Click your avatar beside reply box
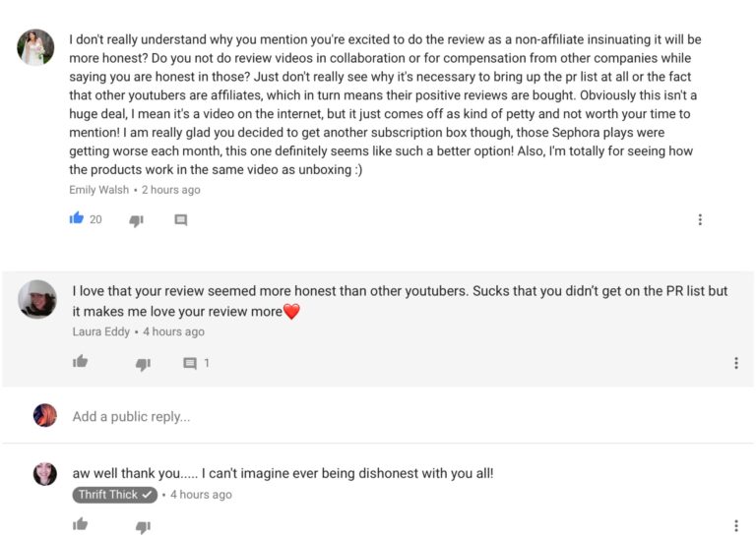This screenshot has width=756, height=539. click(x=45, y=416)
